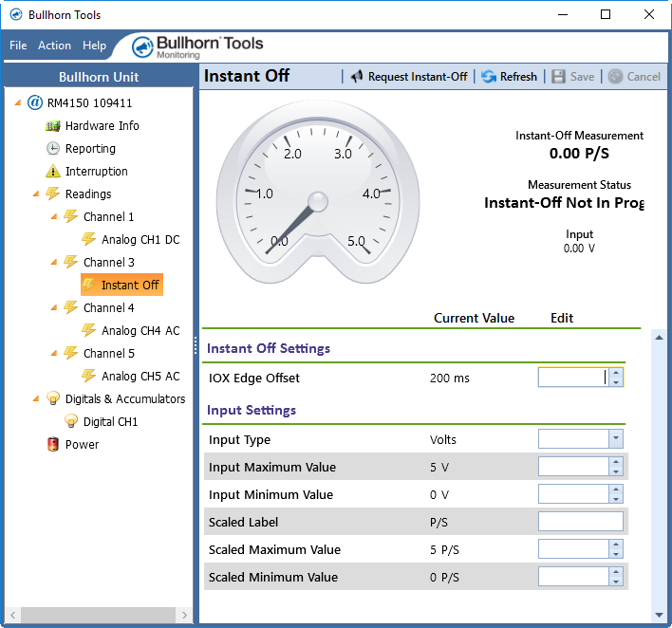
Task: Click the Bullhorn Tools logo icon
Action: (142, 46)
